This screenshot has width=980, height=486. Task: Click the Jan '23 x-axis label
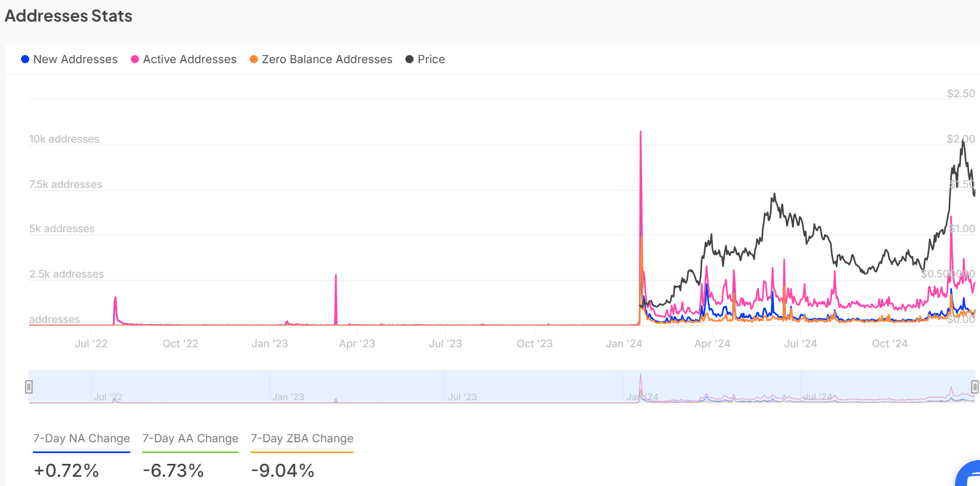coord(270,343)
